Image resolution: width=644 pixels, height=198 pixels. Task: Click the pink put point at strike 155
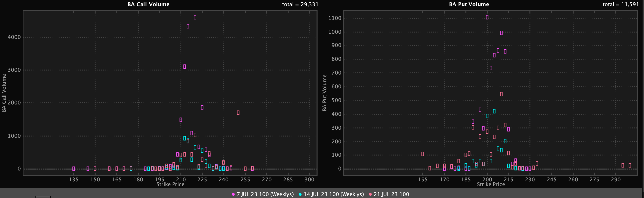coord(423,154)
